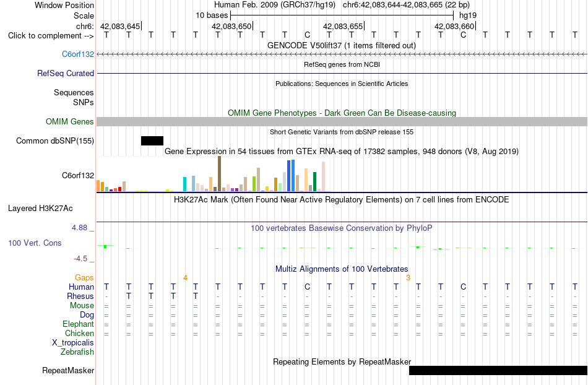Click the GENCODE V50lift37 track title

pyautogui.click(x=342, y=46)
